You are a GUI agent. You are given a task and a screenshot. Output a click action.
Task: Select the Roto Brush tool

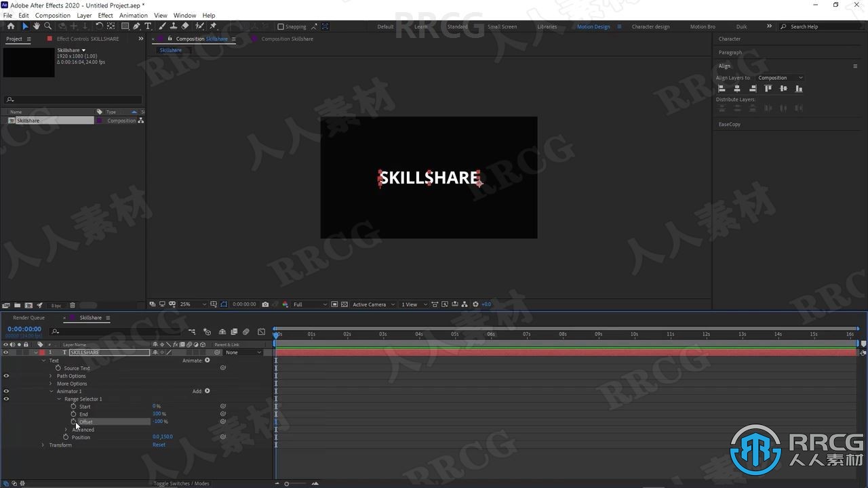[199, 26]
